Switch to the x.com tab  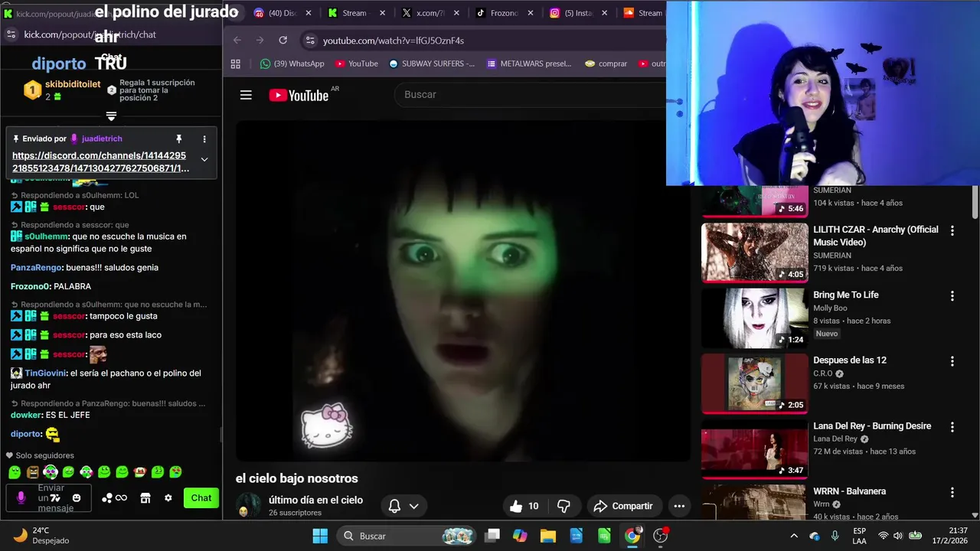(x=430, y=13)
